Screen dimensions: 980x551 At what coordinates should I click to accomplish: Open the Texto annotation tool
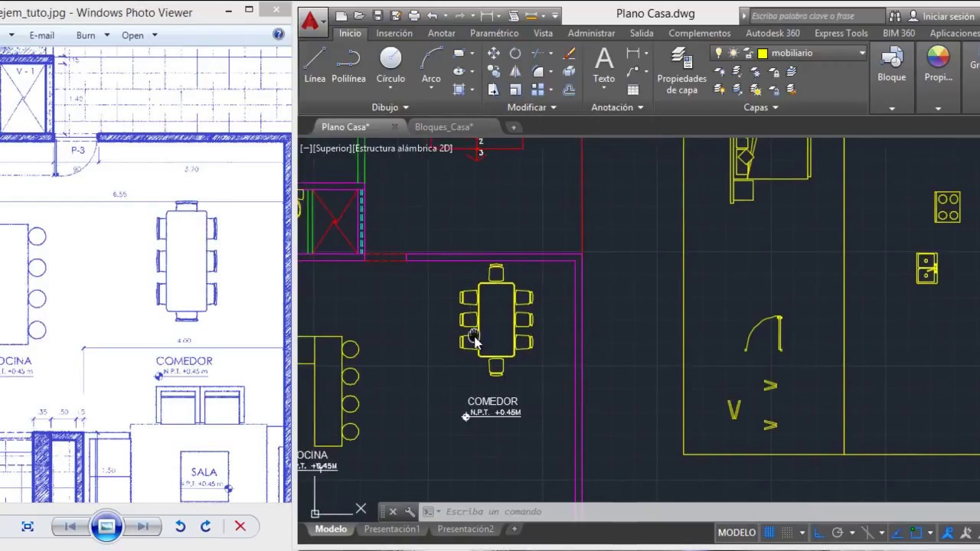[604, 64]
